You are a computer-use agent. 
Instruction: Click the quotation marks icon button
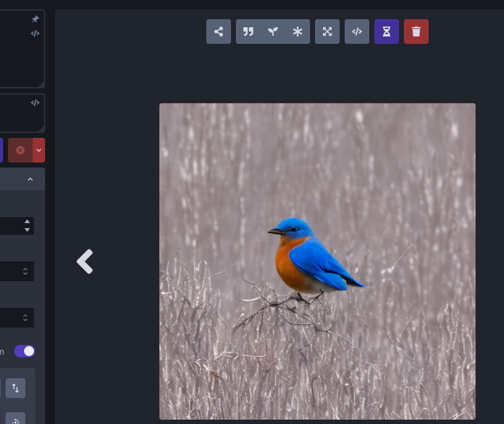[x=248, y=32]
